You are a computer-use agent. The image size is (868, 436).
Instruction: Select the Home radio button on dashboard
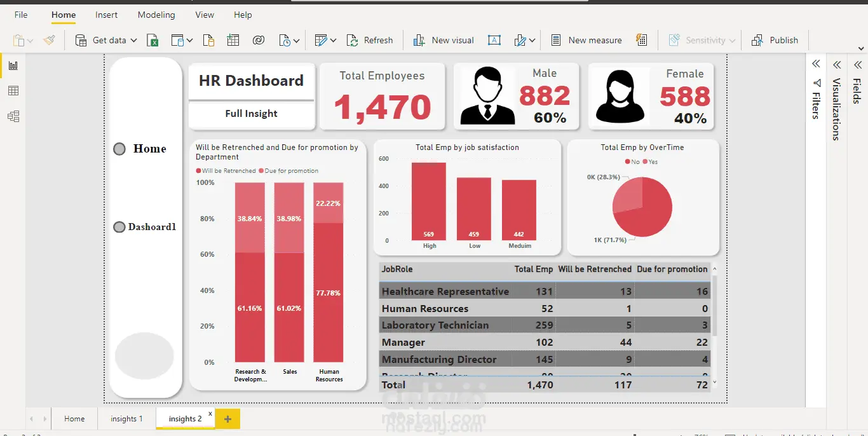click(119, 149)
